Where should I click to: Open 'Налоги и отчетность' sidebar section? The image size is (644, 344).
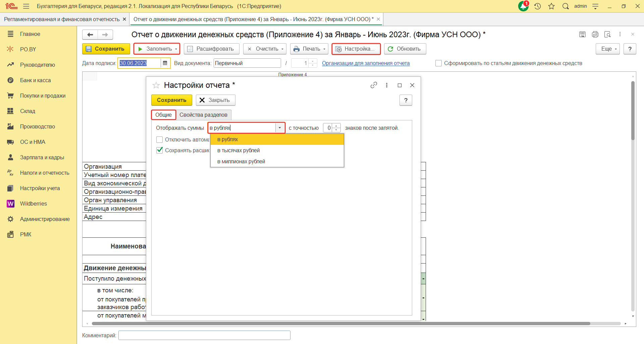[x=45, y=173]
